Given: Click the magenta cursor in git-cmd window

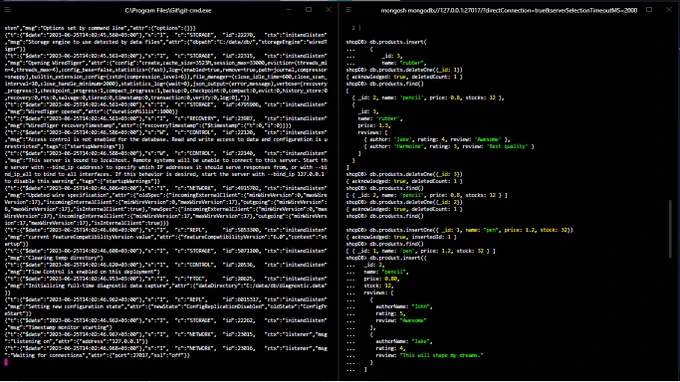Looking at the screenshot, I should (x=6, y=362).
